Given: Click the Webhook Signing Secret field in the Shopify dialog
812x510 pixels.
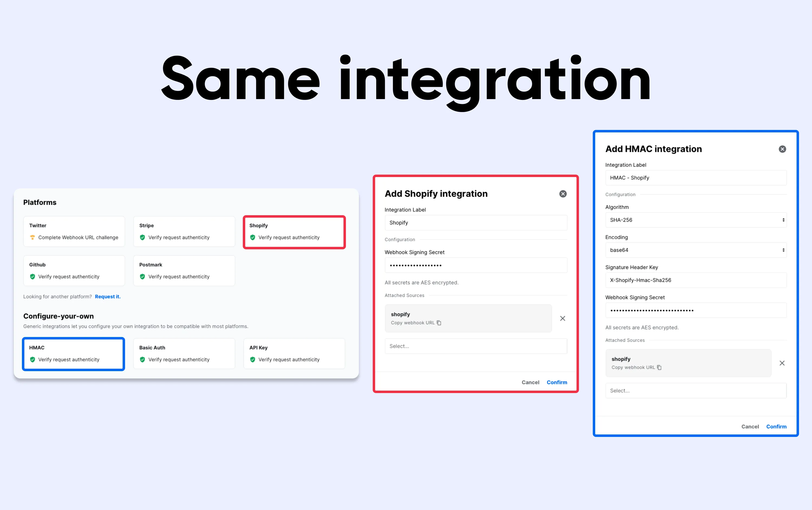Looking at the screenshot, I should click(x=476, y=265).
